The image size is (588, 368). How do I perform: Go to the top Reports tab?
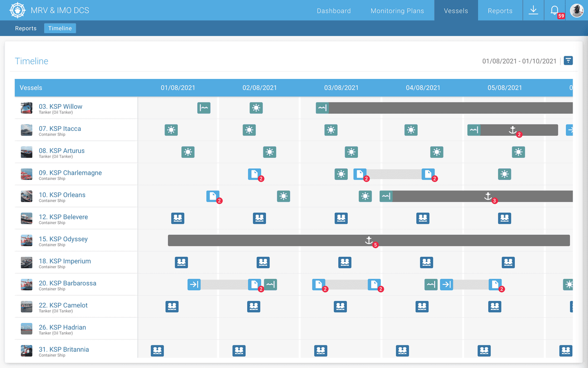(x=500, y=11)
